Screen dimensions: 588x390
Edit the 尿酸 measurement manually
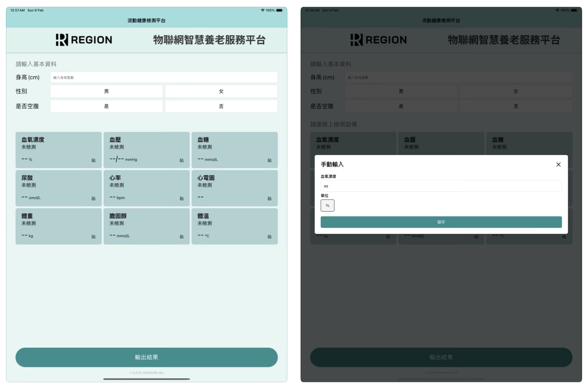pos(94,198)
